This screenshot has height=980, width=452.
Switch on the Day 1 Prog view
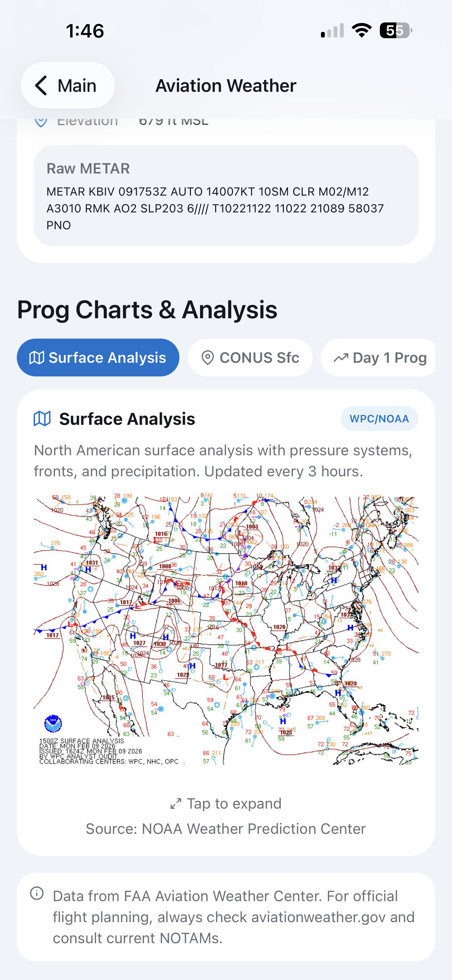[378, 357]
